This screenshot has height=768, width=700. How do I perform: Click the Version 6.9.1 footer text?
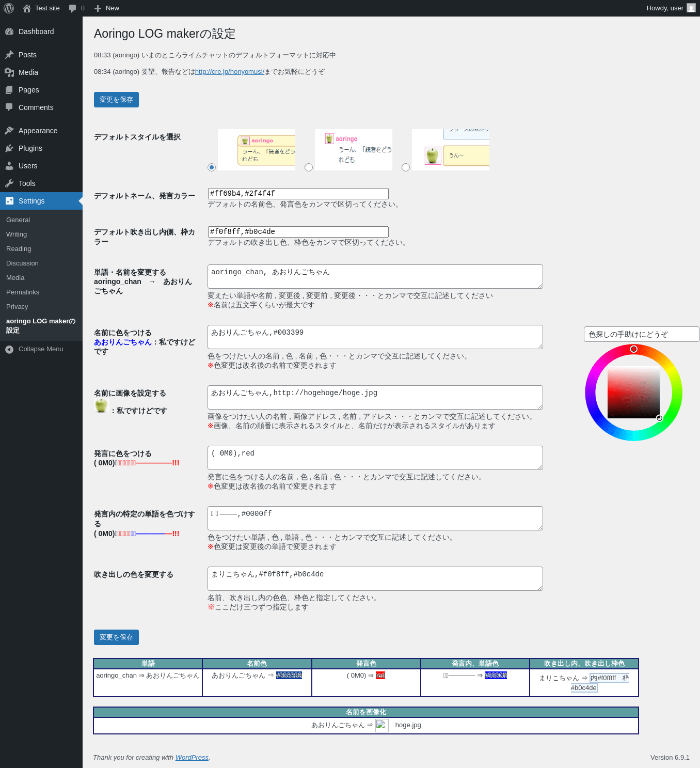[x=670, y=758]
